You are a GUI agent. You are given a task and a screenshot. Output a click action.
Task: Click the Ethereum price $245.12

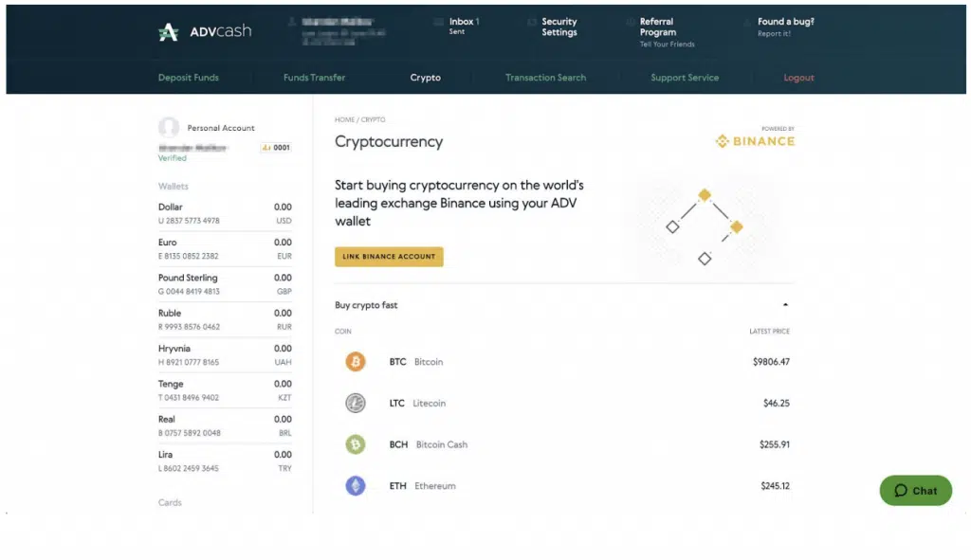click(x=776, y=486)
